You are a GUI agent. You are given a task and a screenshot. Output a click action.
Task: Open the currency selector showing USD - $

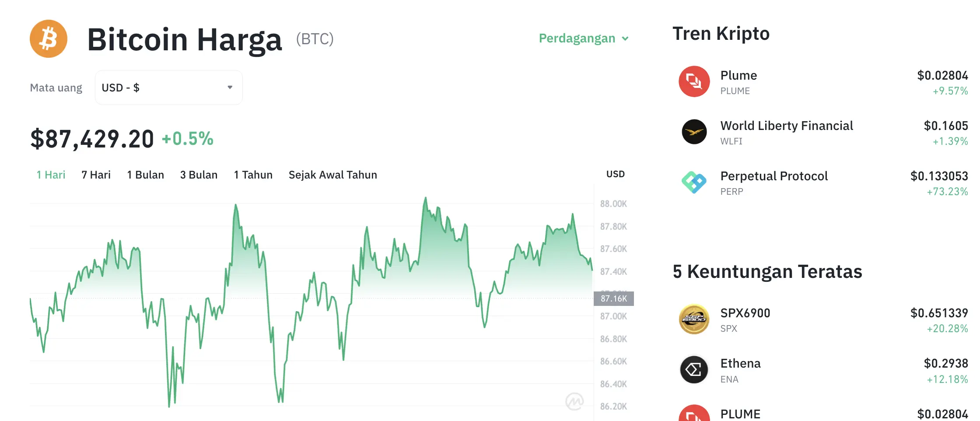168,87
